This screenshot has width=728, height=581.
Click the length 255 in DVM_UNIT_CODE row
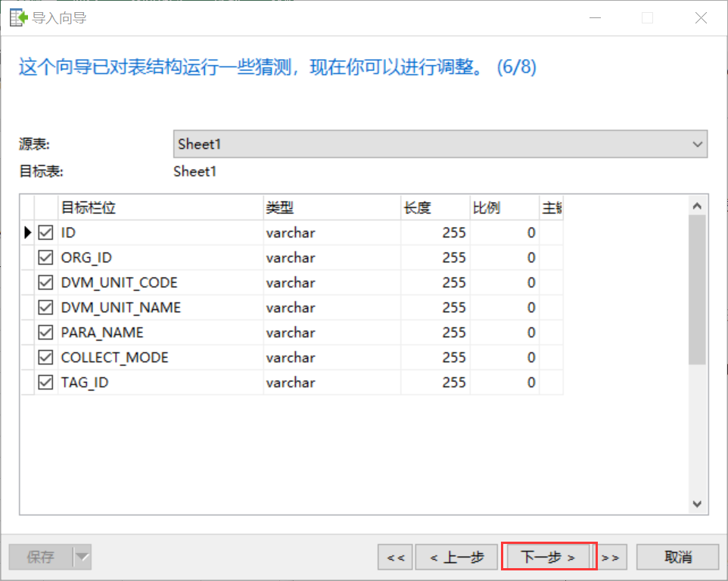click(x=435, y=282)
